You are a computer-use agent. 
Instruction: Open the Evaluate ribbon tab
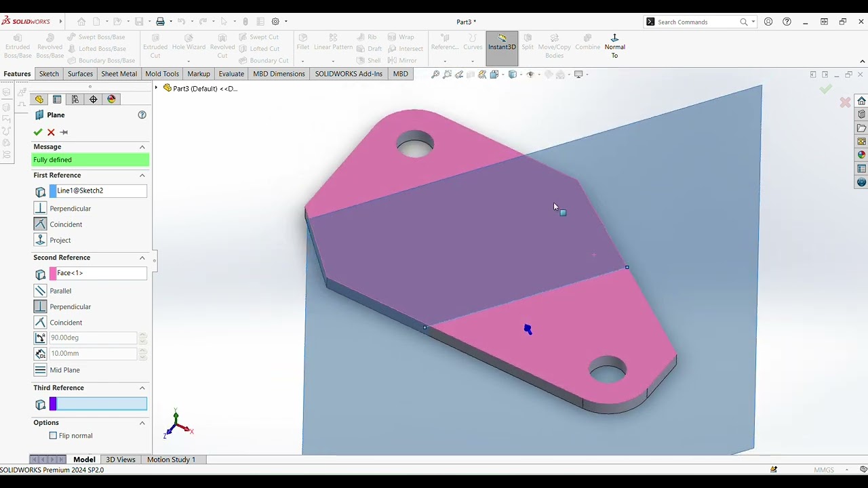(x=231, y=74)
